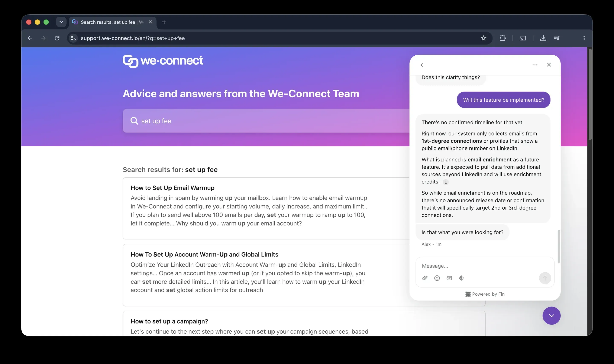View site information icon in address bar

73,38
